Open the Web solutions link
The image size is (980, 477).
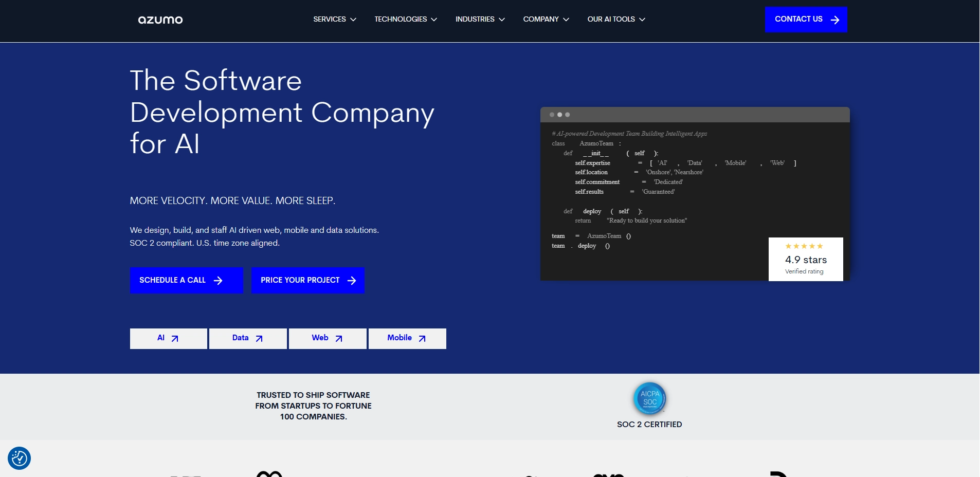tap(328, 338)
